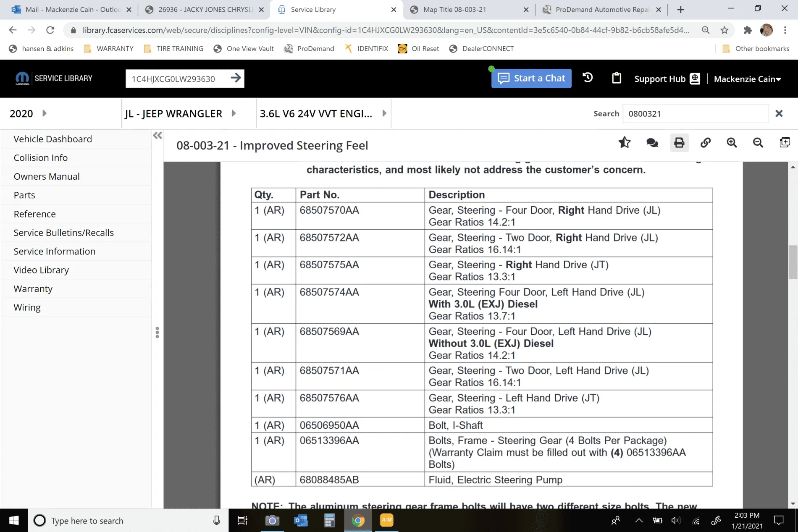
Task: Open the history clock icon
Action: 588,78
